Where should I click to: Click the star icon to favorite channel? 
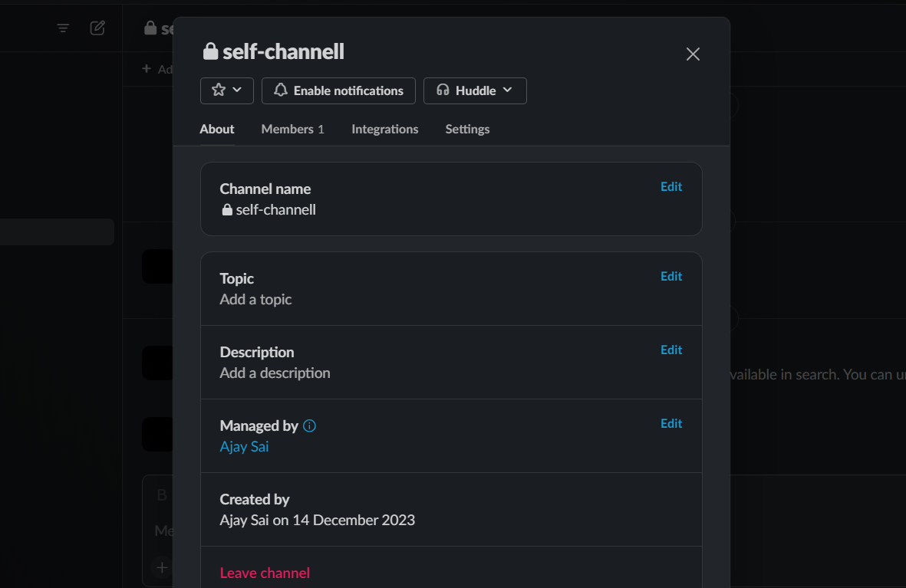[219, 90]
